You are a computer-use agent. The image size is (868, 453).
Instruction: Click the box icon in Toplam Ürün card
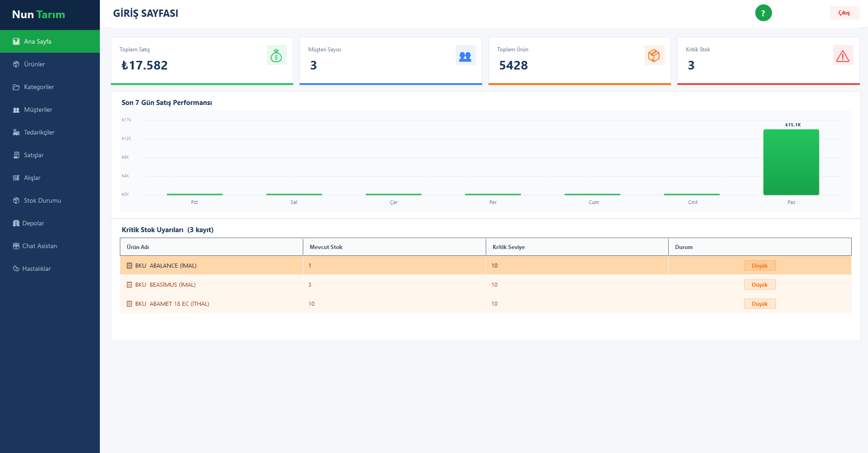click(x=654, y=55)
